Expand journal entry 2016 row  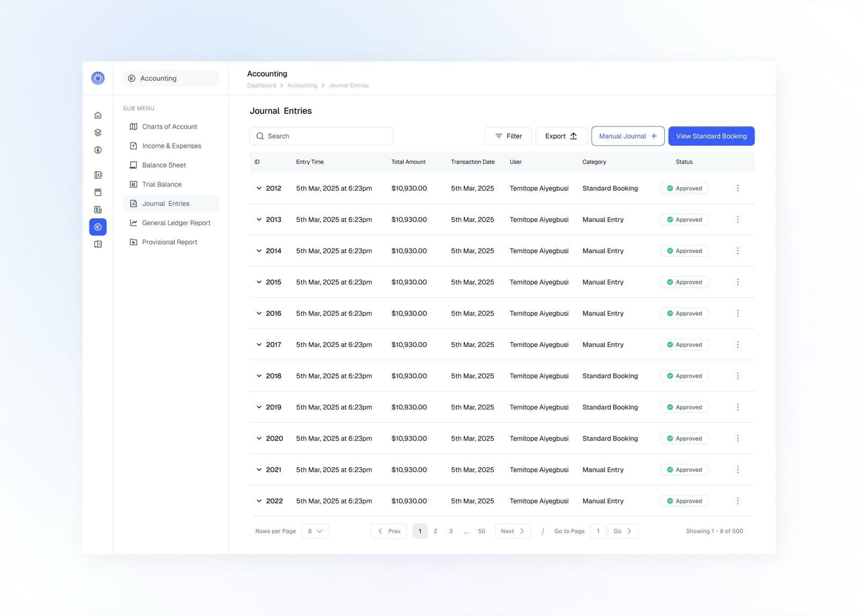259,313
